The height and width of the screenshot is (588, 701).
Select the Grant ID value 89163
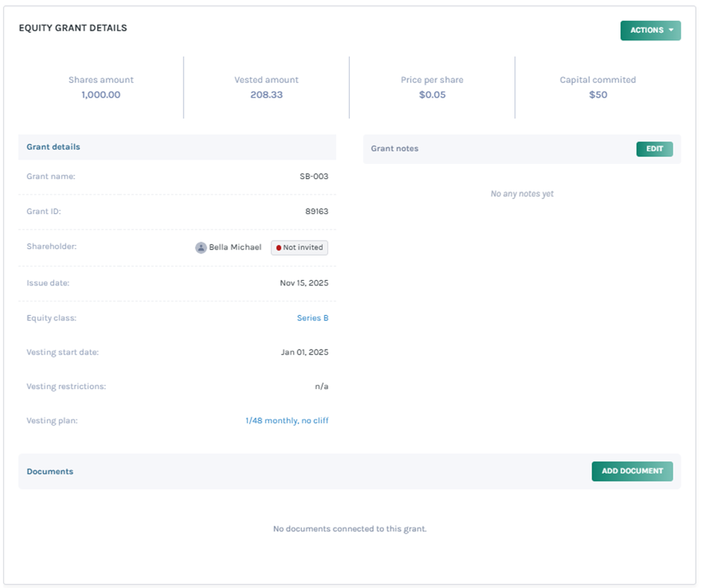[x=316, y=212]
